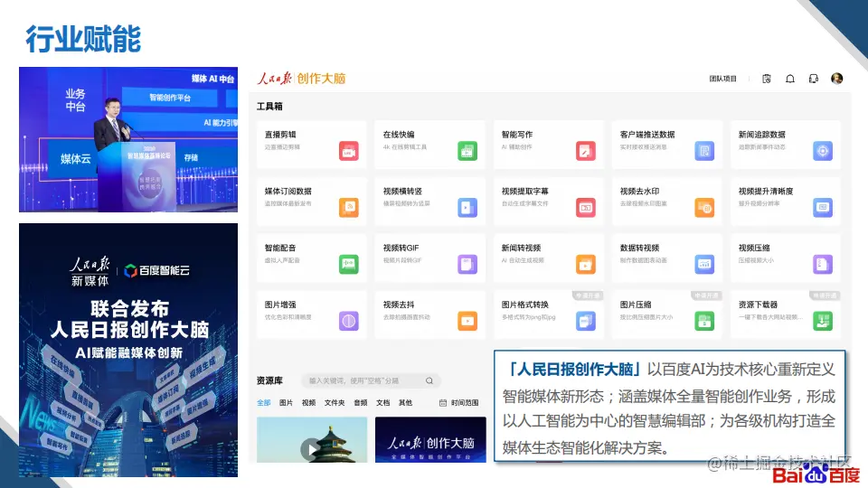Open the 视频压缩 icon
The image size is (868, 488).
[x=823, y=265]
